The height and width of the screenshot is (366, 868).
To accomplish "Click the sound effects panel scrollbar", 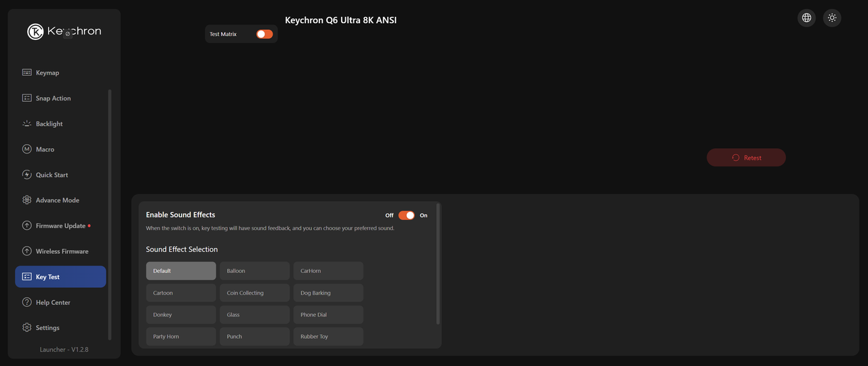I will (438, 263).
